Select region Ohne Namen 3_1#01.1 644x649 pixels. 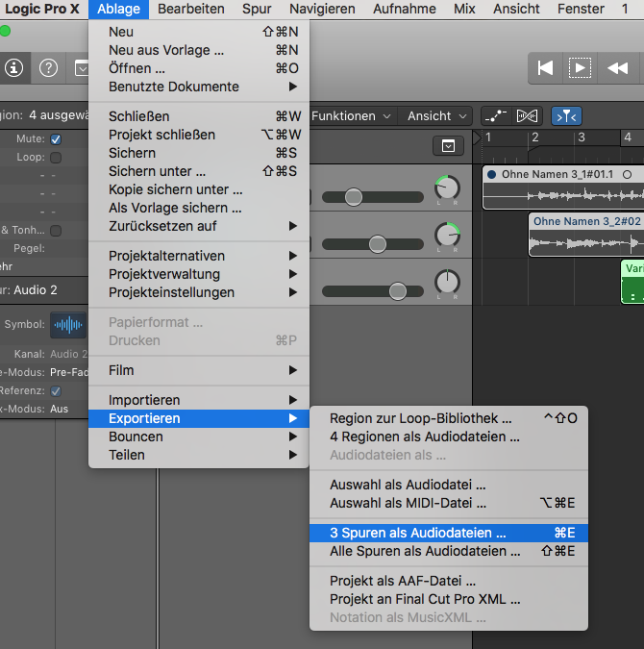563,187
